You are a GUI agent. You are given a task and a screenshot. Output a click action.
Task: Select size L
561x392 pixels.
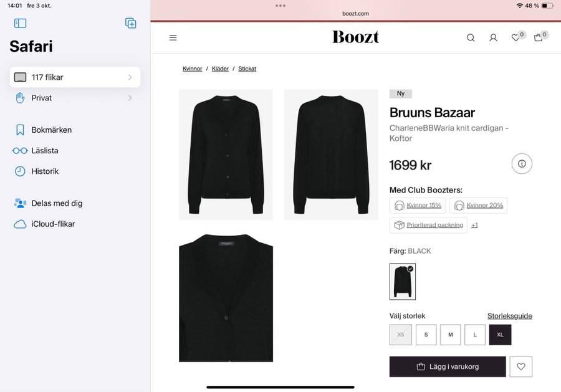(475, 335)
